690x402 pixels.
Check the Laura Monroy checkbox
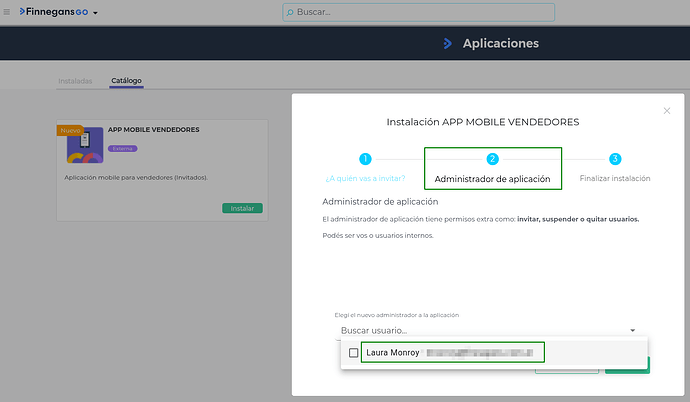point(353,353)
